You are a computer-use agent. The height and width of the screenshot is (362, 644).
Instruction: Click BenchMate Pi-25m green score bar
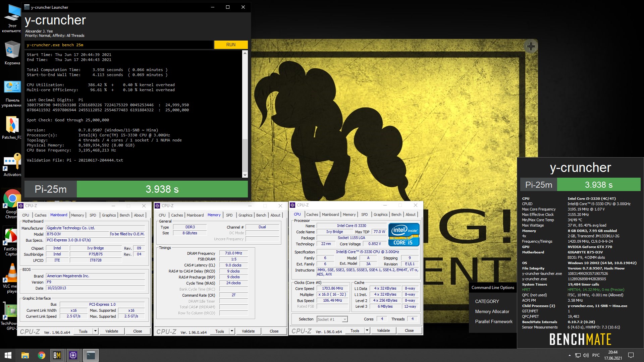tap(599, 185)
